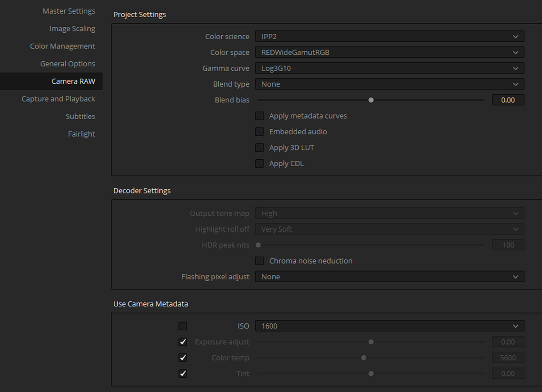
Task: Click the Exposure adjust slider handle
Action: (x=371, y=342)
